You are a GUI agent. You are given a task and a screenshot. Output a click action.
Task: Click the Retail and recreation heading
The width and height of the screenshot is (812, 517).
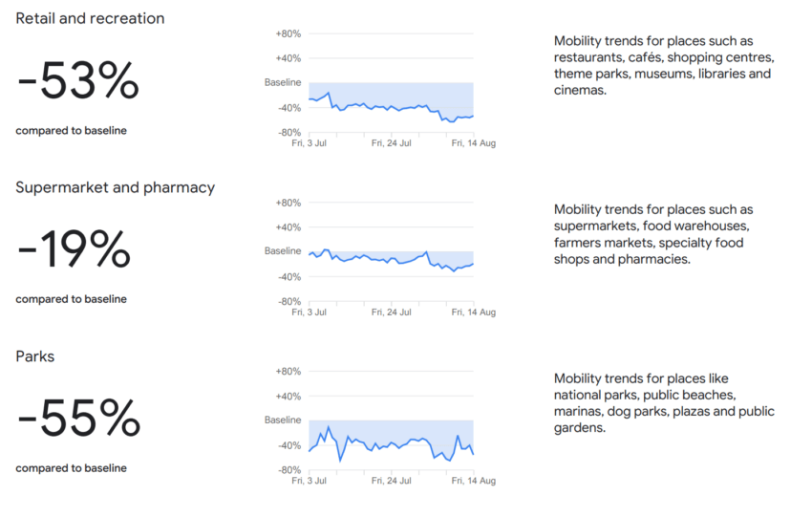(90, 18)
